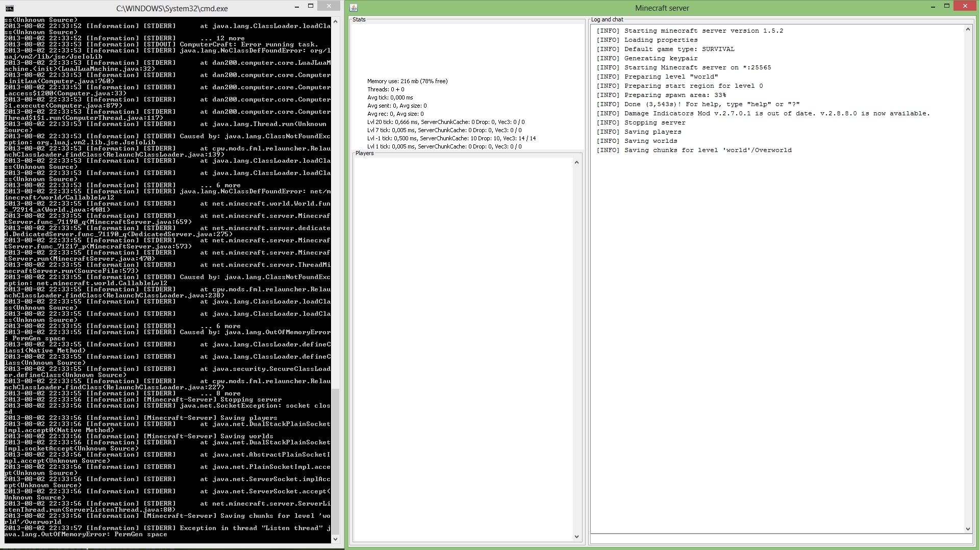
Task: Click the 'Starting minecraft server version 1.5.2' log line
Action: (690, 31)
